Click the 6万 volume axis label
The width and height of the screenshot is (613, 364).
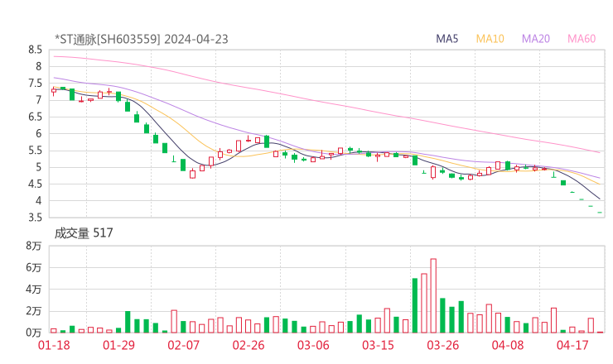click(34, 267)
